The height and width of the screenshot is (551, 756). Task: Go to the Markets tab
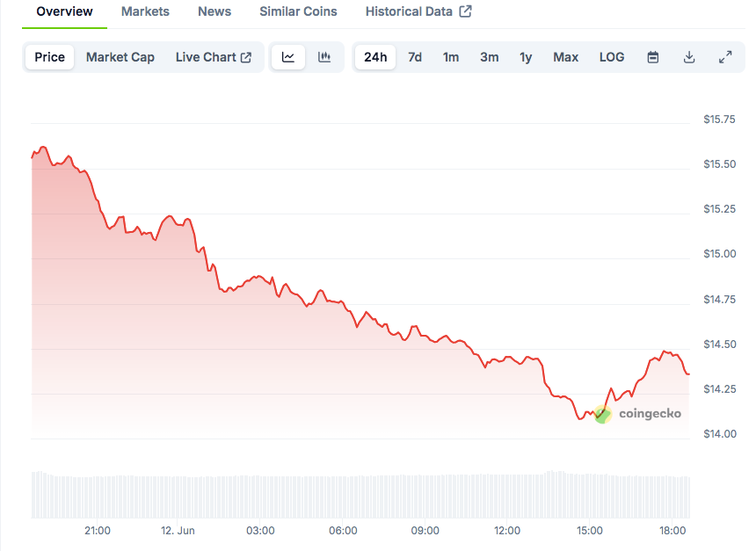(x=145, y=11)
